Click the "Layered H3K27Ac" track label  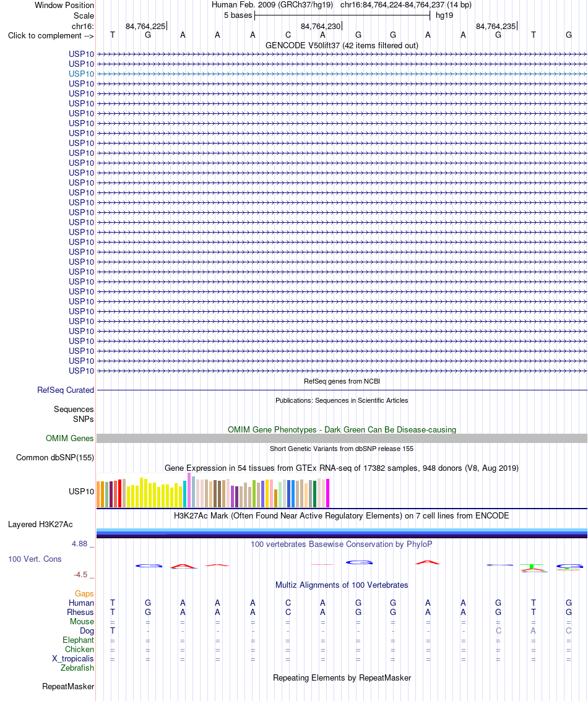[40, 525]
